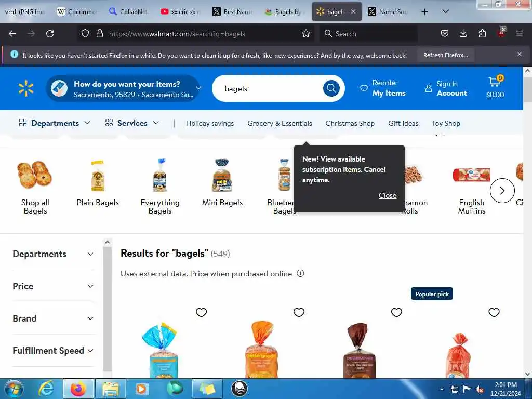This screenshot has width=532, height=399.
Task: Switch to the Bagels by tab
Action: tap(284, 12)
